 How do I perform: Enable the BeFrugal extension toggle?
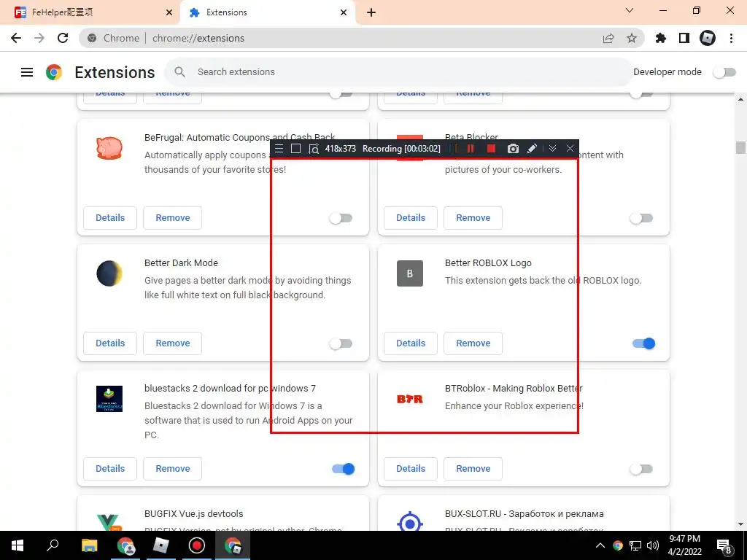[341, 218]
